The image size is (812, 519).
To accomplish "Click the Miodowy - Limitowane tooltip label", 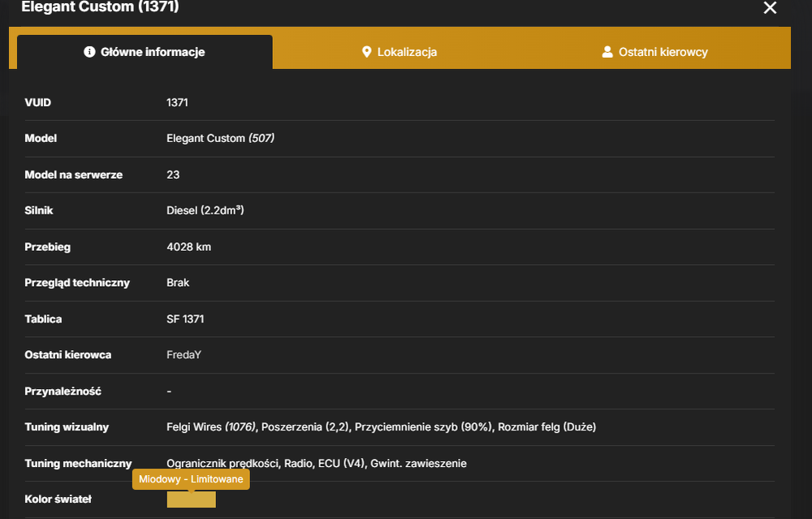I will (191, 479).
